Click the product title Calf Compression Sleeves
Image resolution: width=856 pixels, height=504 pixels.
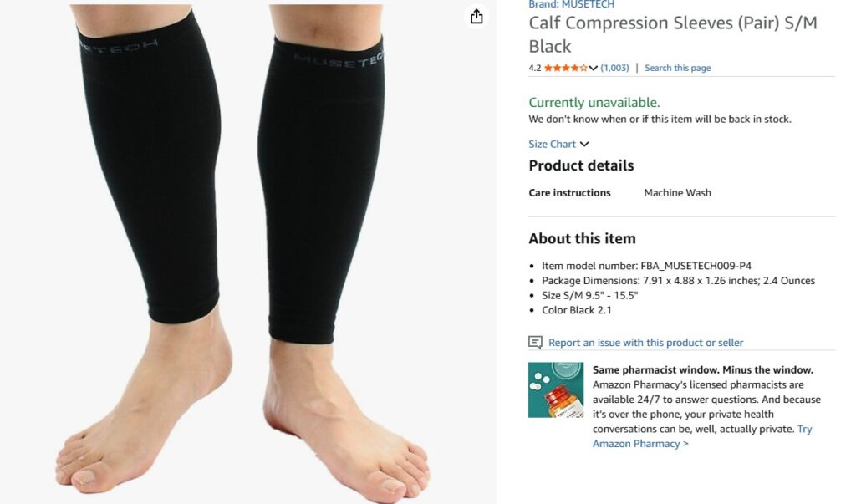(x=673, y=34)
